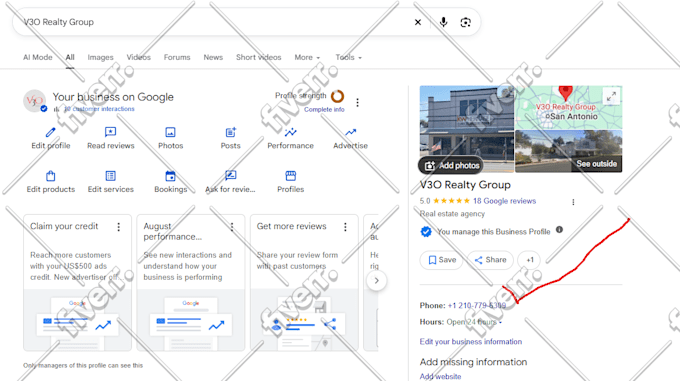
Task: Open Edit products shortcut
Action: 51,182
